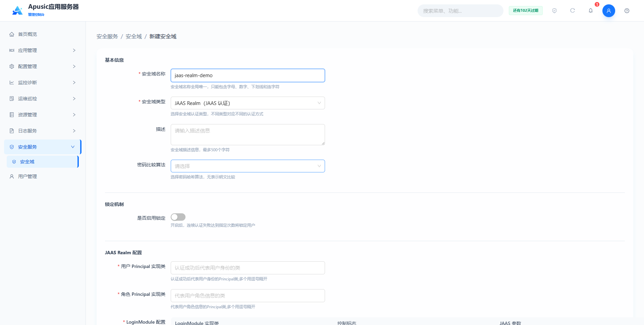Click the 用户管理 person icon
644x325 pixels.
(12, 176)
